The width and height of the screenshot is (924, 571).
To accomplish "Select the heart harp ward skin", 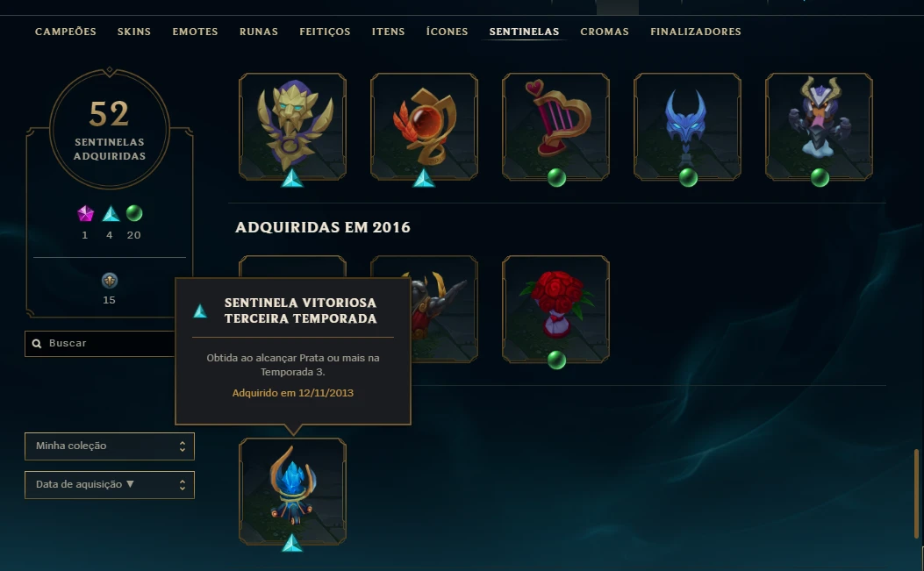I will 555,126.
